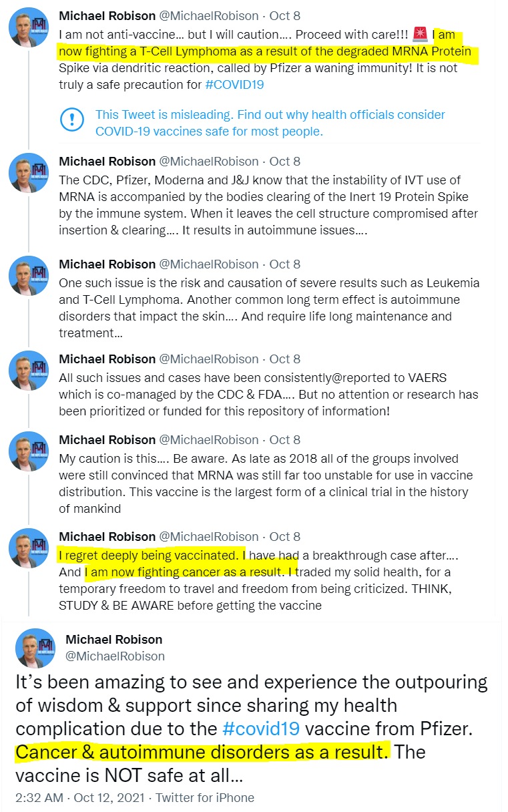Click the avatar beside the "One such issue" tweet
The height and width of the screenshot is (812, 508).
click(28, 275)
